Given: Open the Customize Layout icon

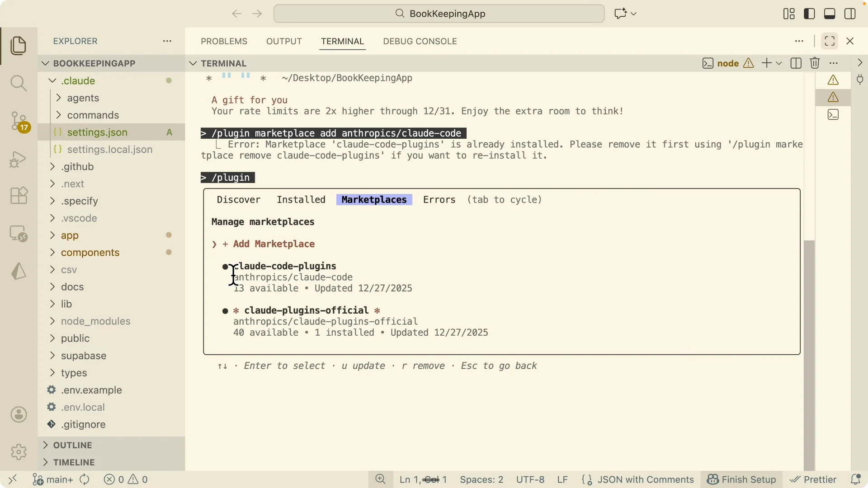Looking at the screenshot, I should pos(789,14).
